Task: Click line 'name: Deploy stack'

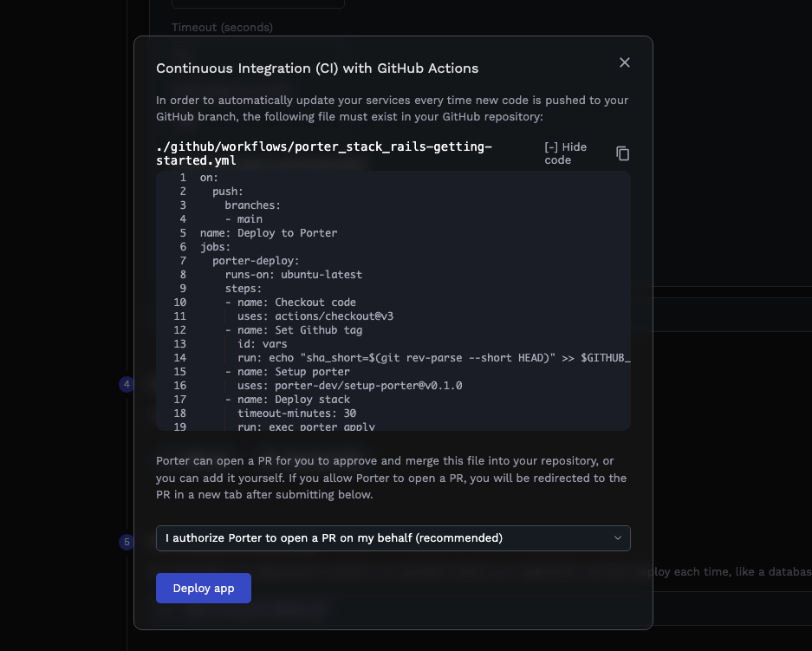Action: [288, 400]
